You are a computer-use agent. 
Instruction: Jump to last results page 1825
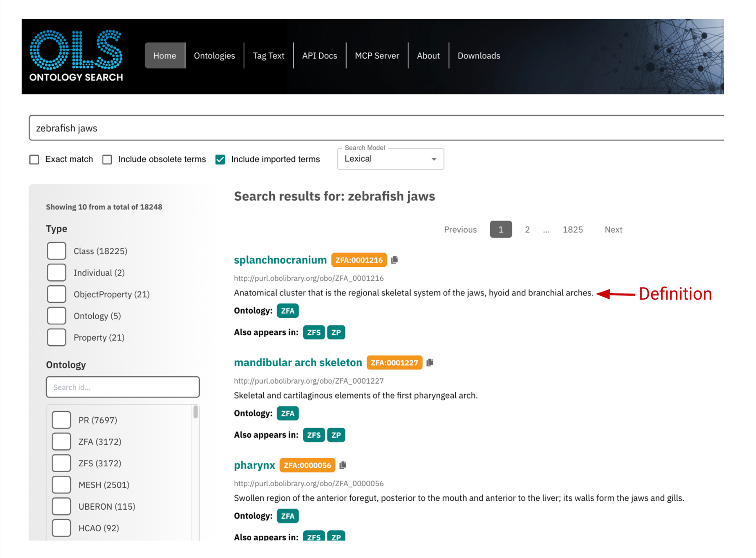coord(573,229)
